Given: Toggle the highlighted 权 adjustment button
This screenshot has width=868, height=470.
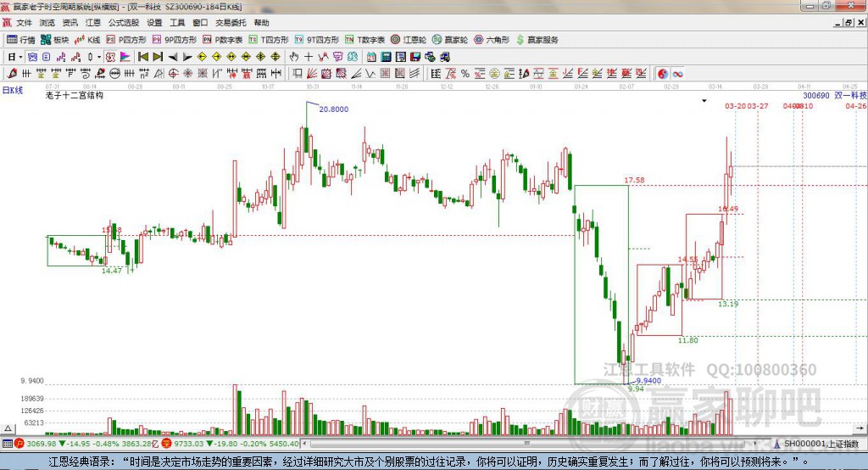Looking at the screenshot, I should click(111, 57).
